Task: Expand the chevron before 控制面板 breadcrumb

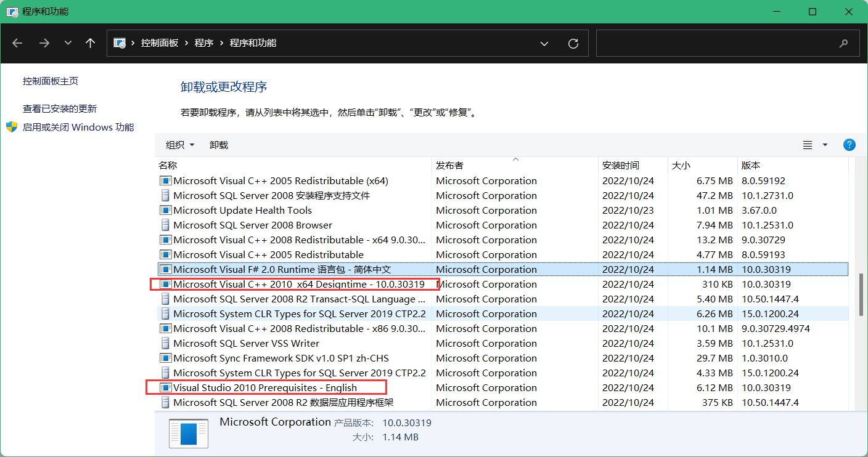Action: [133, 43]
